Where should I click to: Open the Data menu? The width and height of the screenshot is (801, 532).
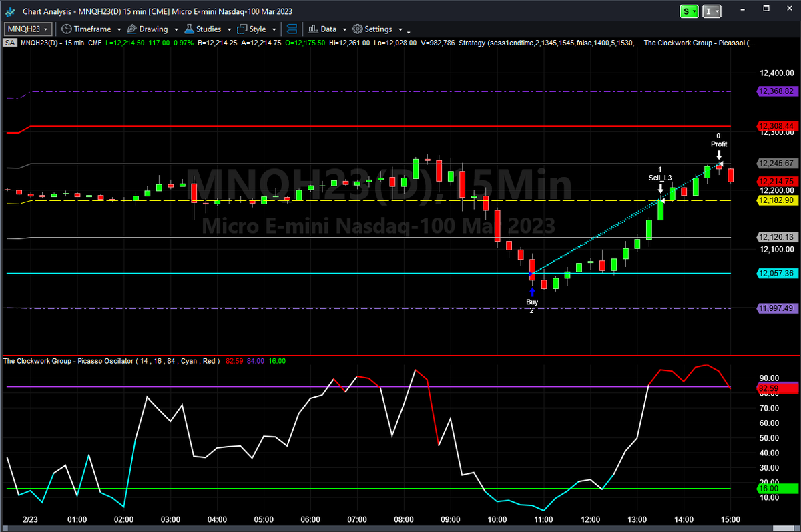pyautogui.click(x=322, y=29)
